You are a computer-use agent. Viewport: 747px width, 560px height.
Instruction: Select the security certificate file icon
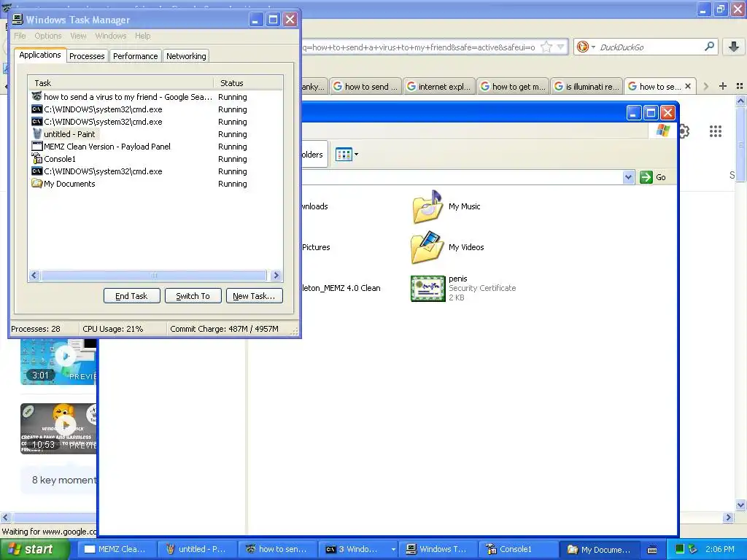(x=427, y=288)
